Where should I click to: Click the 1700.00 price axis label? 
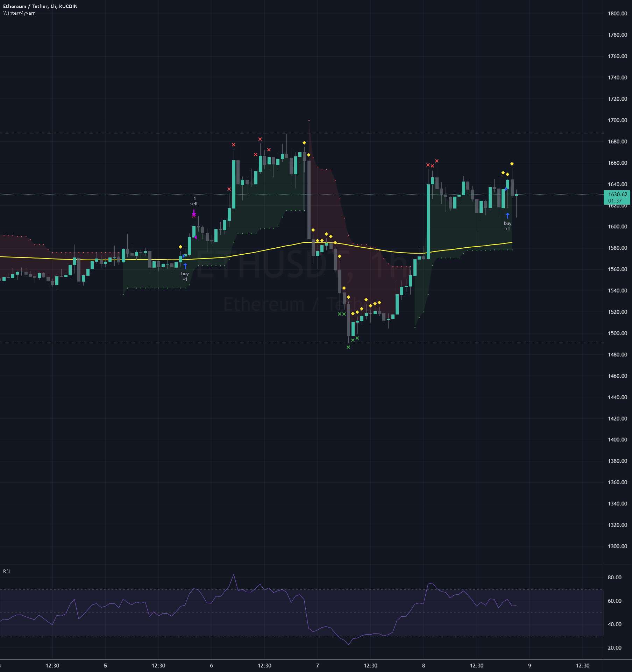(617, 120)
